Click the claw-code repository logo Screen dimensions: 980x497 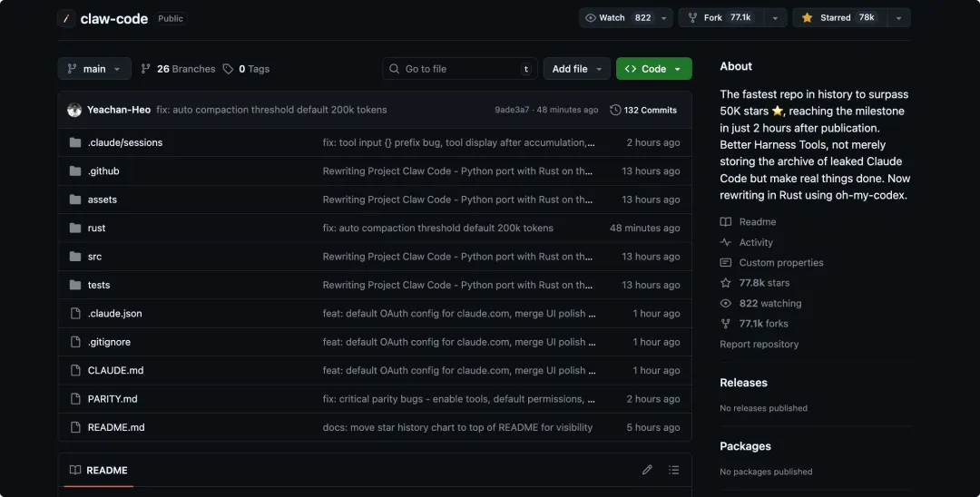click(66, 18)
